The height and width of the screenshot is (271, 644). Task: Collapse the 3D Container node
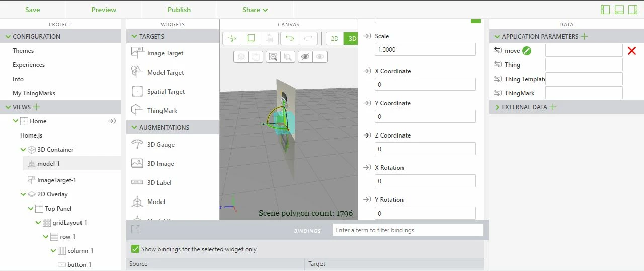[x=23, y=149]
